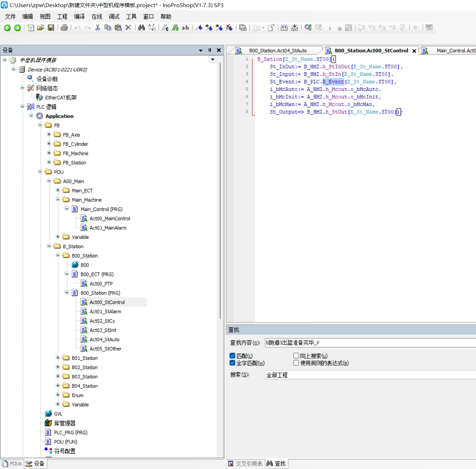Expand the Main_ECT folder

click(58, 190)
